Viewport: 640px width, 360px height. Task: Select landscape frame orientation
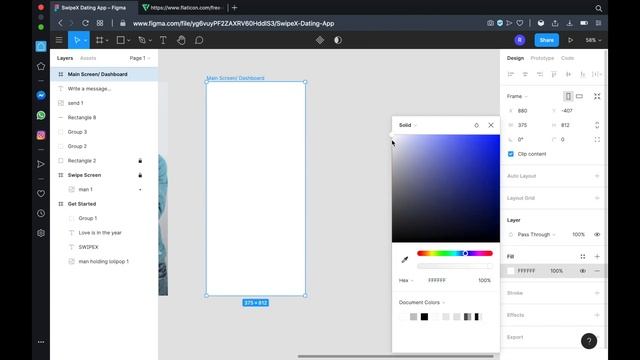click(580, 96)
